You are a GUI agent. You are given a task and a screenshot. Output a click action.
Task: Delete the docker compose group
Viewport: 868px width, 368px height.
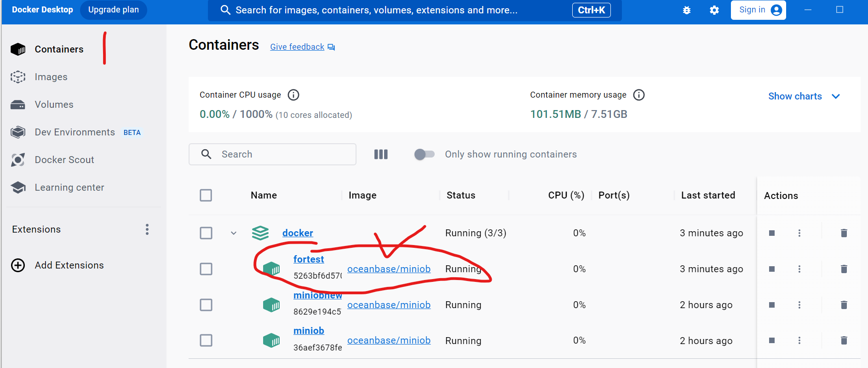[x=844, y=233]
